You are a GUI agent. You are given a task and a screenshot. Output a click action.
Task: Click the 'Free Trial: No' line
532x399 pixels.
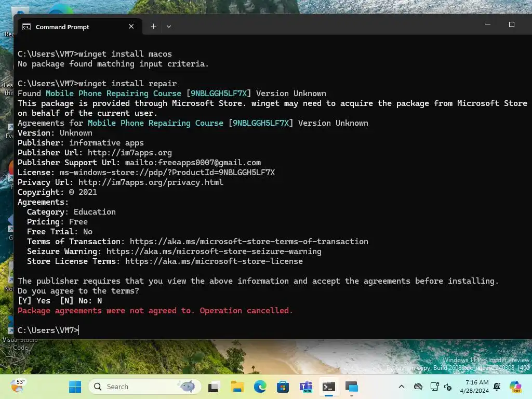[x=60, y=231]
